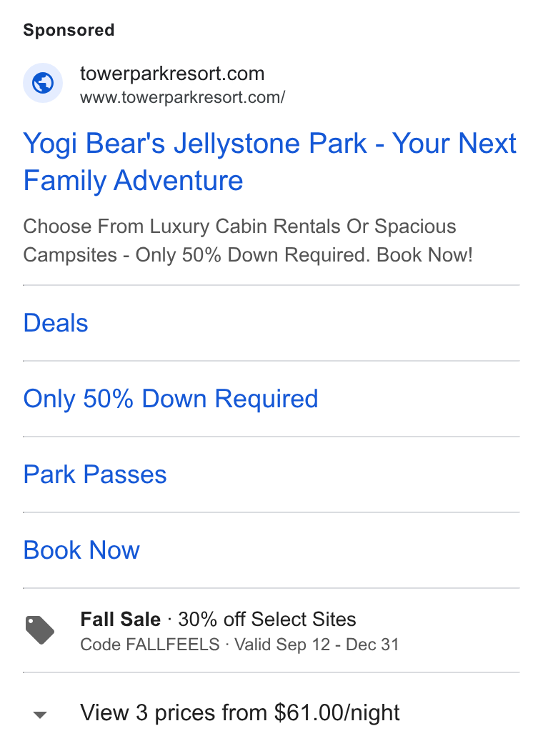Open the Deals sitelink
This screenshot has width=543, height=756.
tap(56, 323)
